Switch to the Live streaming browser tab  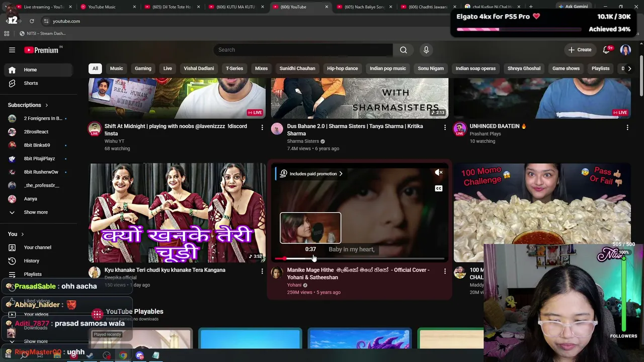(44, 7)
